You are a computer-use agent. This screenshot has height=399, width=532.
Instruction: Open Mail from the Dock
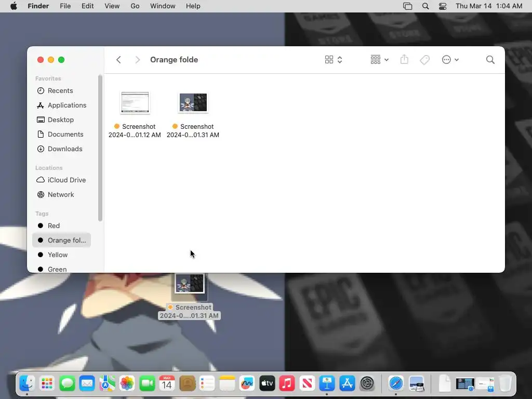(x=87, y=384)
